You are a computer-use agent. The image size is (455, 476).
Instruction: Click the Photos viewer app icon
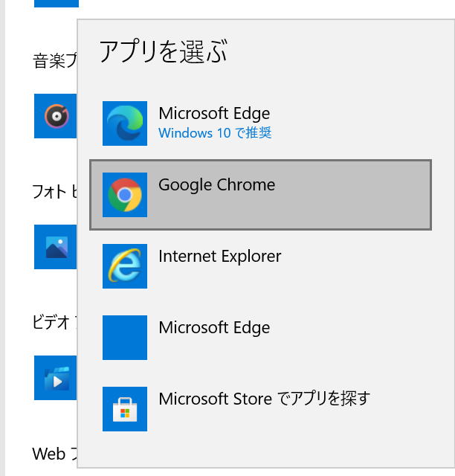click(x=55, y=247)
